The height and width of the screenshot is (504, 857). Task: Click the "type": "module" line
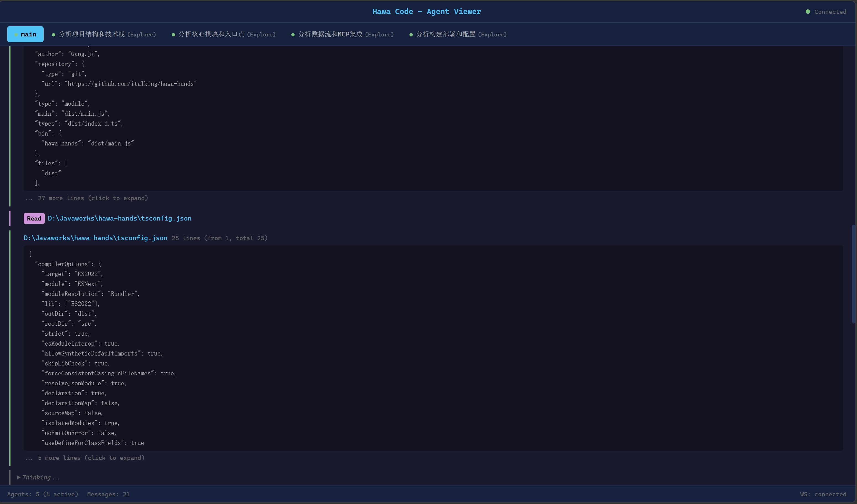click(62, 104)
